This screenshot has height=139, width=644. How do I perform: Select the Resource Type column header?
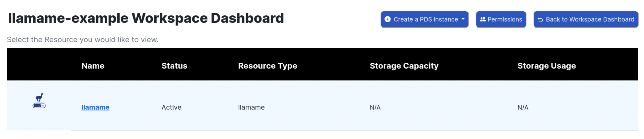pos(268,66)
